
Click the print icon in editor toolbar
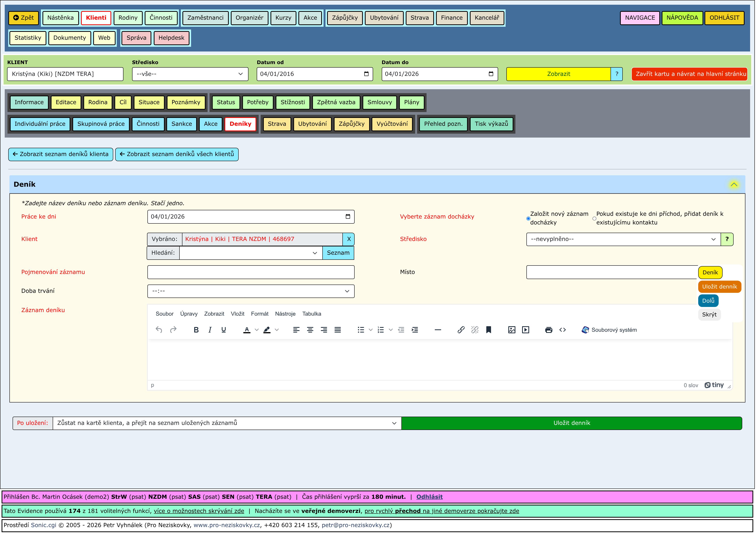(548, 330)
